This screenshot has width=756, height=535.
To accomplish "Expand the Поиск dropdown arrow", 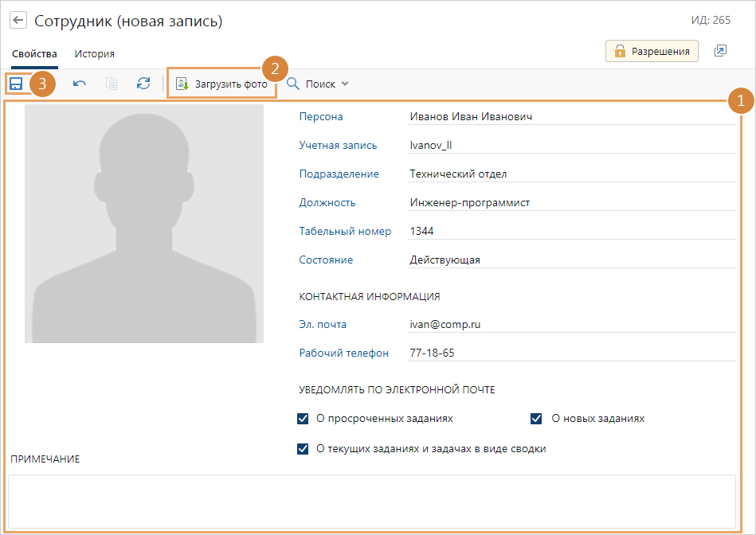I will [345, 84].
